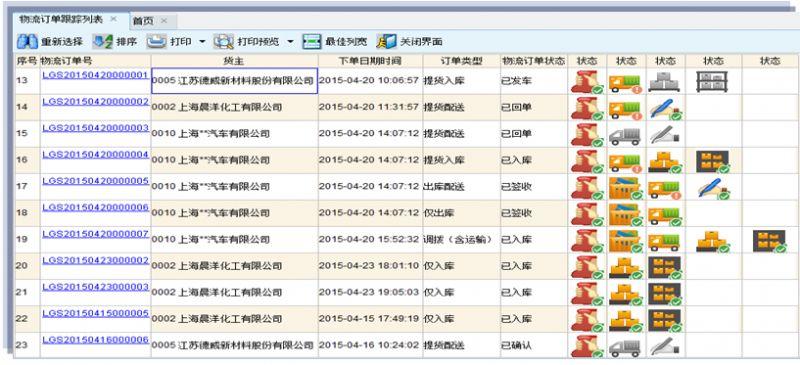The image size is (800, 365).
Task: Open order link LGS20150420000004
Action: pos(96,155)
